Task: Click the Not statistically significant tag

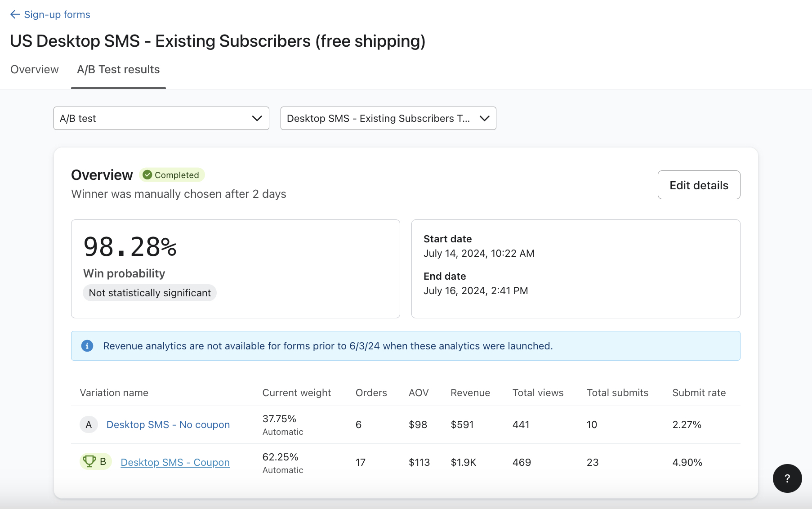Action: tap(149, 293)
